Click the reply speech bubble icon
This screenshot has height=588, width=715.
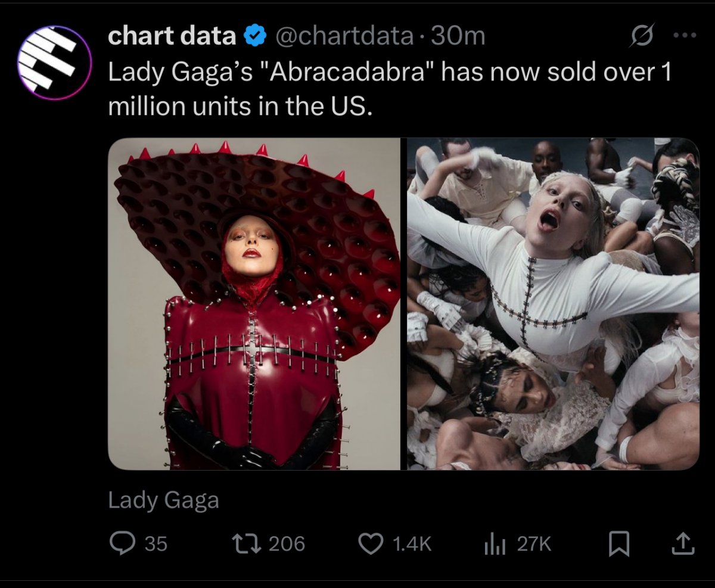pyautogui.click(x=122, y=543)
